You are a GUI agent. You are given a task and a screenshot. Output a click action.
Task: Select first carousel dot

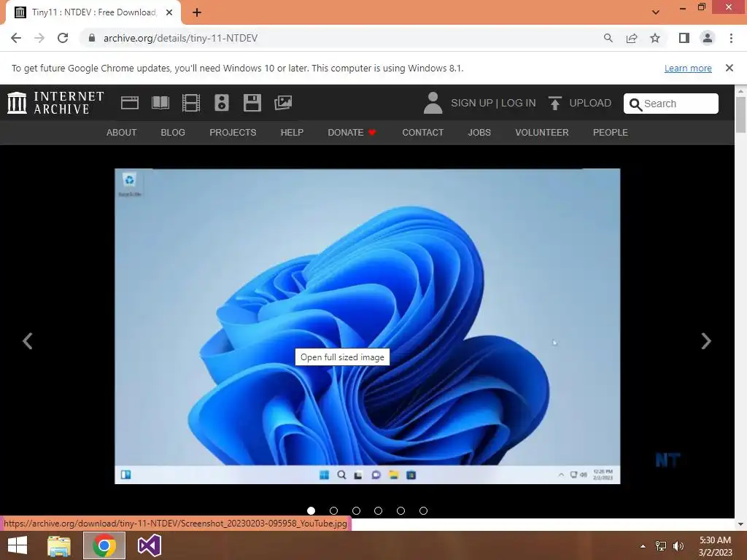click(311, 510)
